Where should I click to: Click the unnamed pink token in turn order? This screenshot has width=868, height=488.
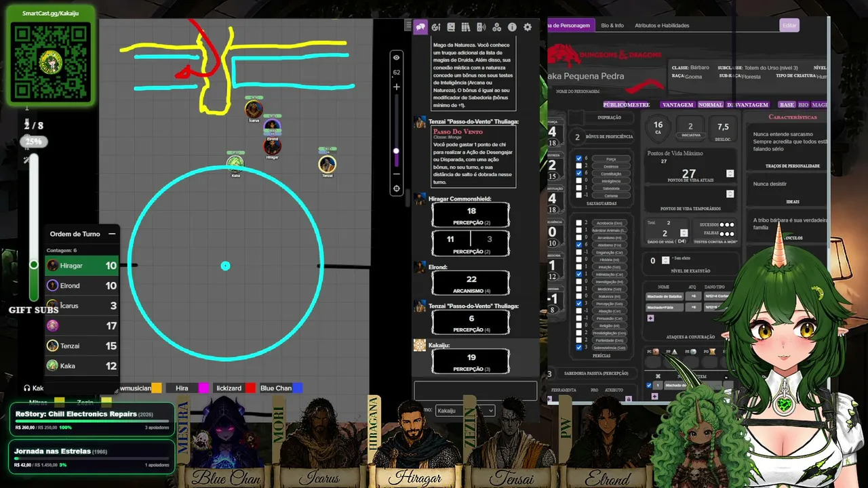tap(52, 326)
